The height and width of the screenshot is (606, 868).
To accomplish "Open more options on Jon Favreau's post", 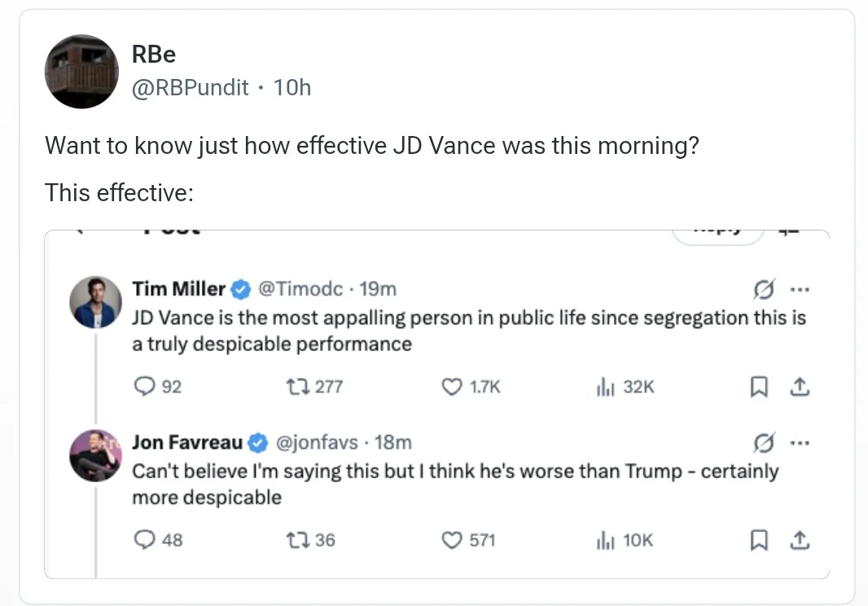I will coord(801,443).
